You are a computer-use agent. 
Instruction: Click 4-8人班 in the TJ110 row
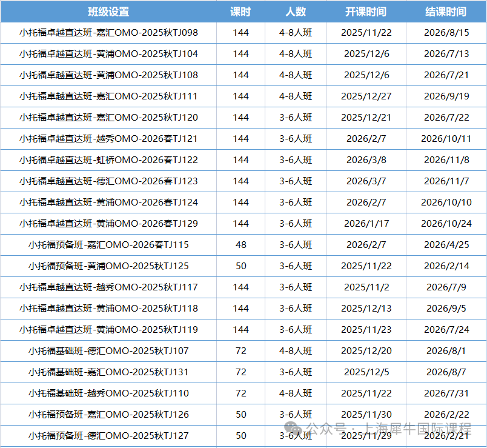coord(296,393)
